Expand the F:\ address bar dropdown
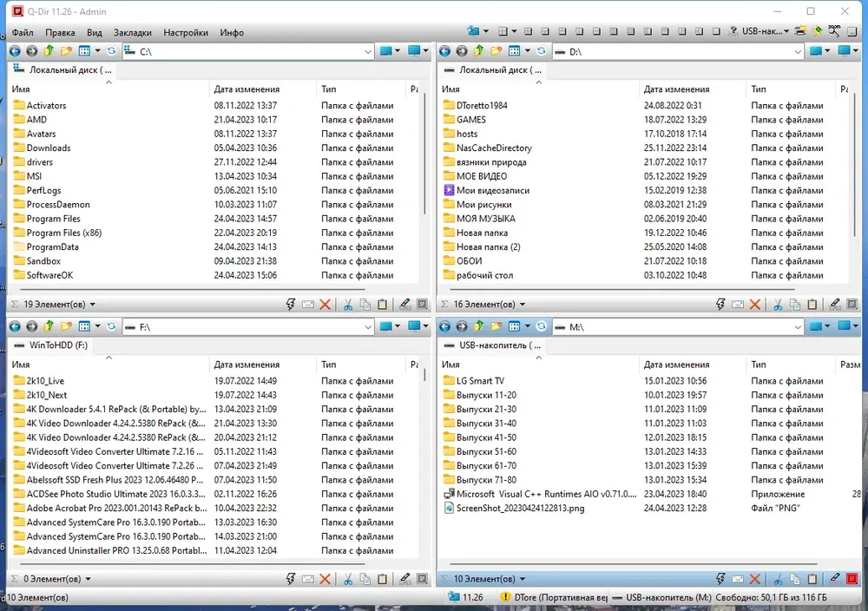Image resolution: width=868 pixels, height=611 pixels. click(x=367, y=327)
